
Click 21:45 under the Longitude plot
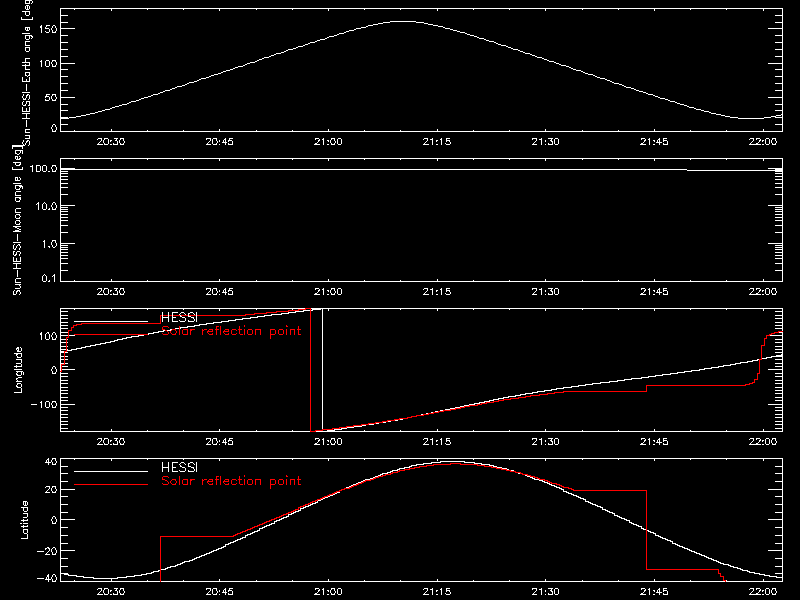(x=654, y=441)
